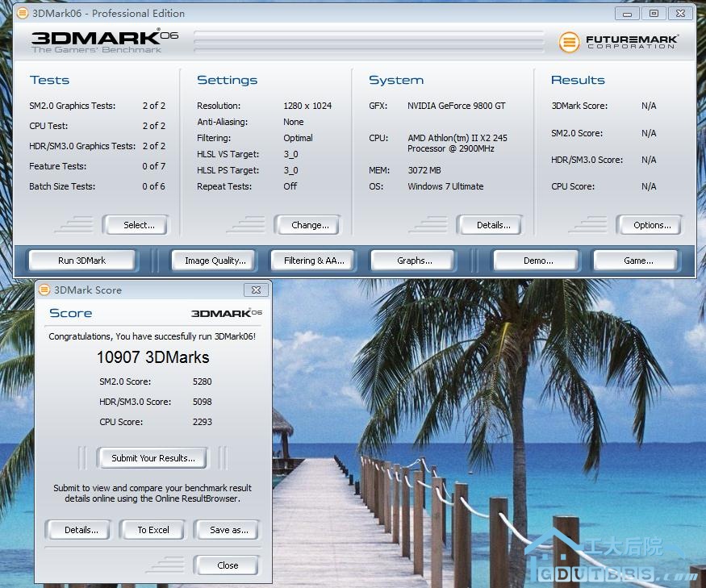706x588 pixels.
Task: Open Options in the Results panel
Action: click(652, 225)
